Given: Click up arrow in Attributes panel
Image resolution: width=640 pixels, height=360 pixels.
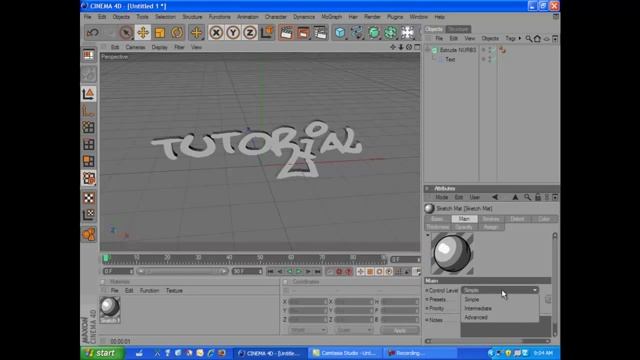Looking at the screenshot, I should 515,197.
